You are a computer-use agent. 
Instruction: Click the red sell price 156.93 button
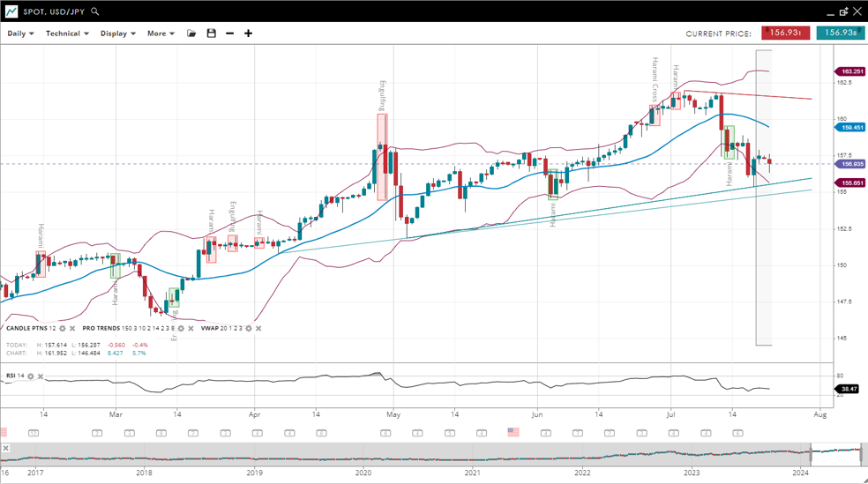coord(785,34)
